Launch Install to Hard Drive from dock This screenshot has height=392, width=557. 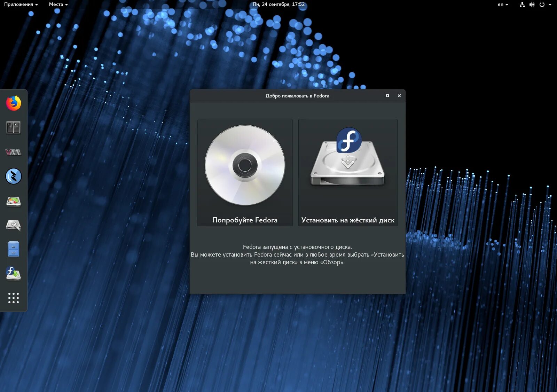[14, 273]
